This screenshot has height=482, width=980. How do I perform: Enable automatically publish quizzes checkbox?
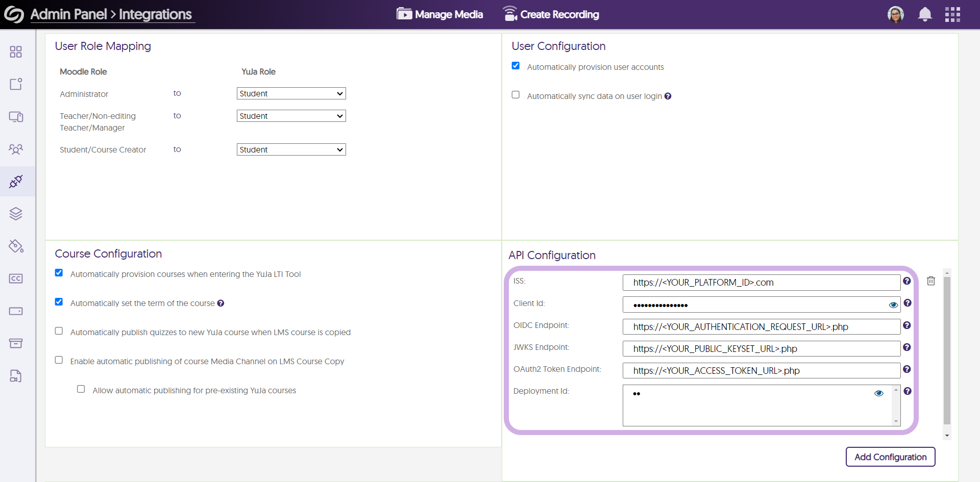pos(59,331)
